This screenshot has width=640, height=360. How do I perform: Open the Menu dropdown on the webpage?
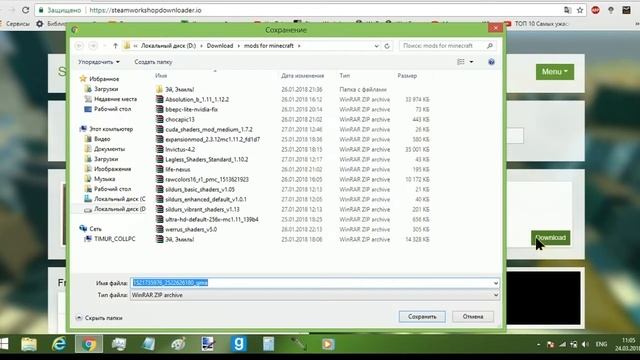[555, 72]
